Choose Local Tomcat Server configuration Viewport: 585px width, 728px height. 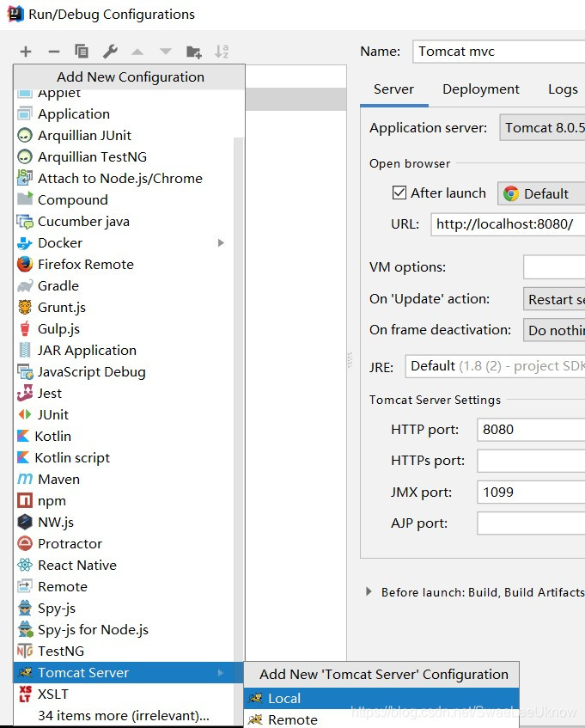[x=381, y=698]
